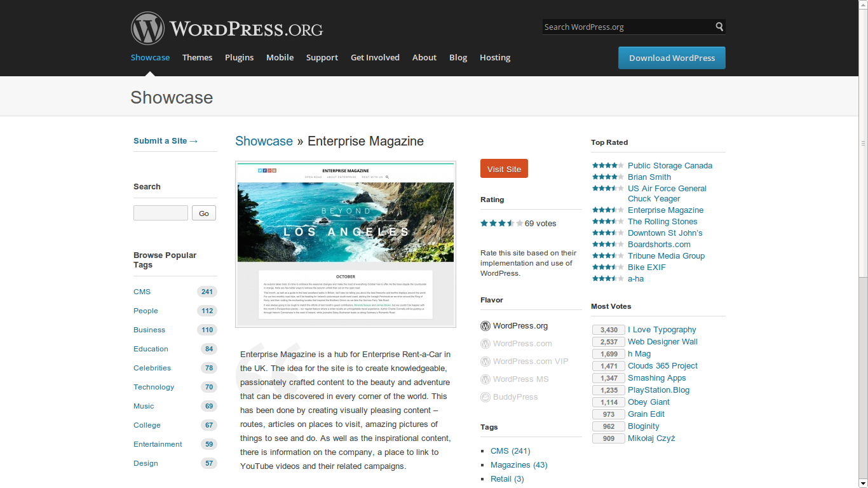Click the Magazines (43) tag link
868x488 pixels.
pos(519,465)
